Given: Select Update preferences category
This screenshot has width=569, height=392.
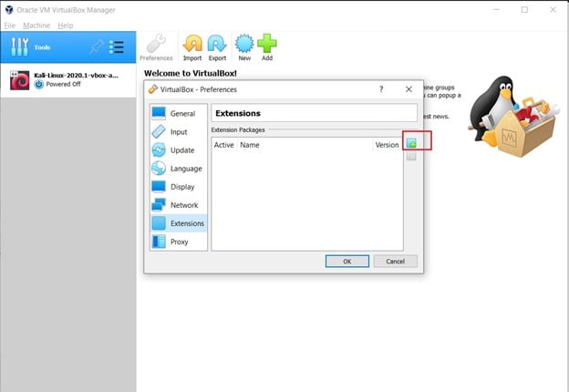Looking at the screenshot, I should point(178,150).
